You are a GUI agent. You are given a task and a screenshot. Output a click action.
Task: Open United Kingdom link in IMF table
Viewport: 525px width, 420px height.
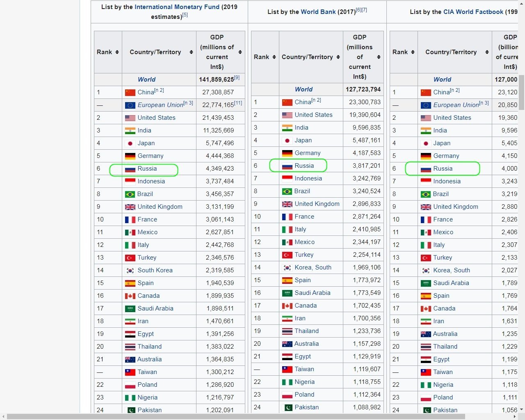pos(160,207)
